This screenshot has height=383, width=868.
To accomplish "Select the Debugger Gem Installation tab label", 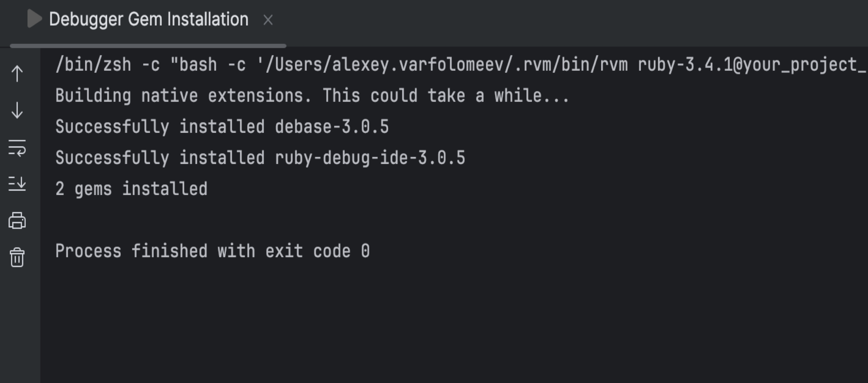I will (149, 19).
